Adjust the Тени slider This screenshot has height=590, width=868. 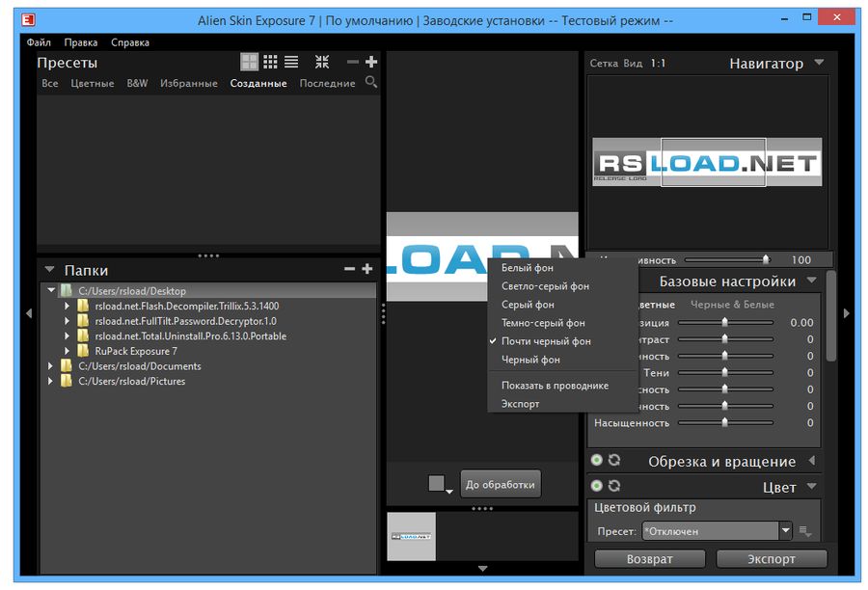[725, 373]
